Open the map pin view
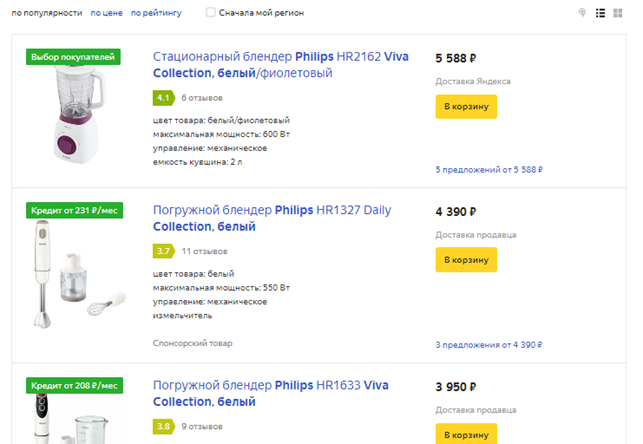The height and width of the screenshot is (444, 643). pyautogui.click(x=582, y=13)
